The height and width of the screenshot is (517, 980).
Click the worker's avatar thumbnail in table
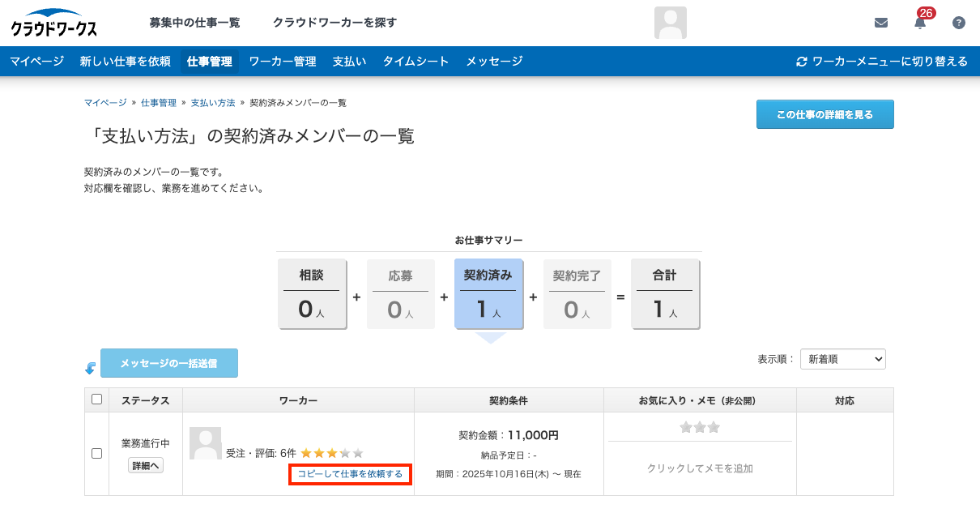coord(205,443)
